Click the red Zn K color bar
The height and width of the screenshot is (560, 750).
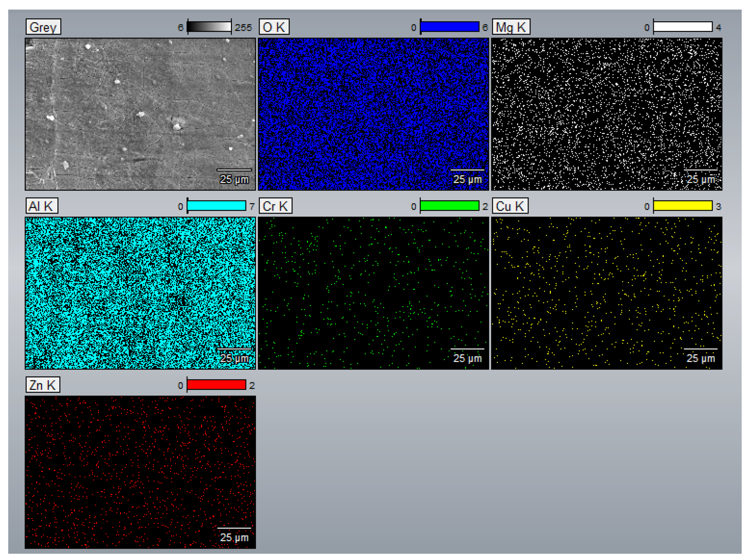coord(216,385)
